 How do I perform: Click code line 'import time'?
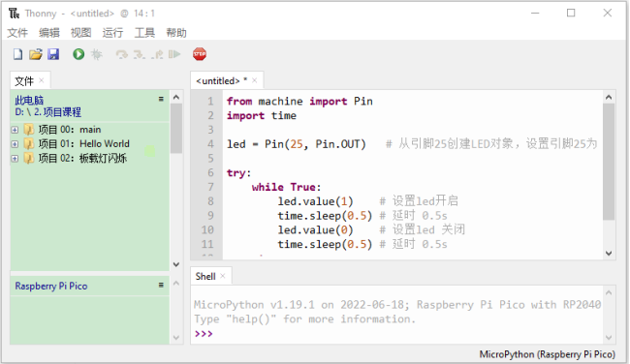(x=262, y=115)
